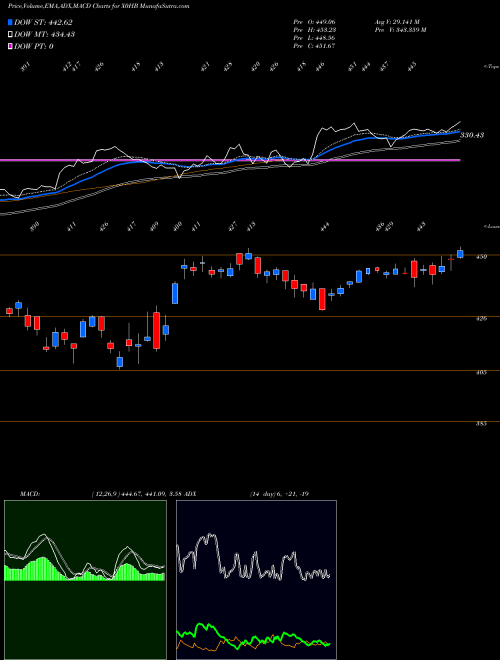The width and height of the screenshot is (500, 660).
Task: Click the '<Lows' label at the right edge
Action: [x=491, y=226]
